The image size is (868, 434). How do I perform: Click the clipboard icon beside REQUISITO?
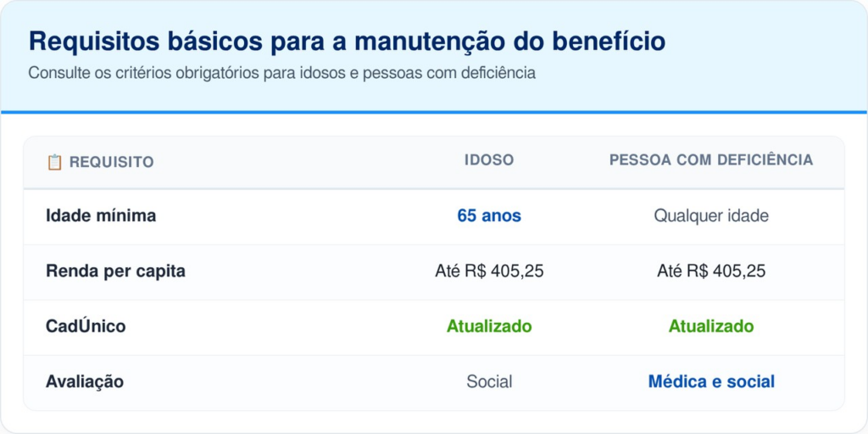point(54,162)
